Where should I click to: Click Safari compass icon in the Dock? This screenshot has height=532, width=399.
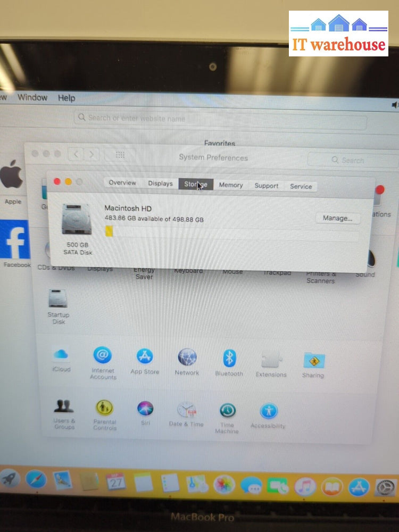(36, 480)
